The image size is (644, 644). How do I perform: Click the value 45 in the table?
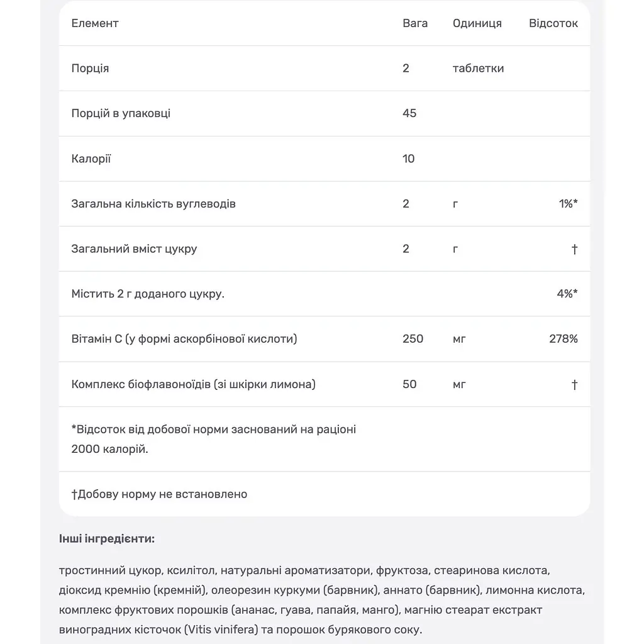pyautogui.click(x=409, y=113)
